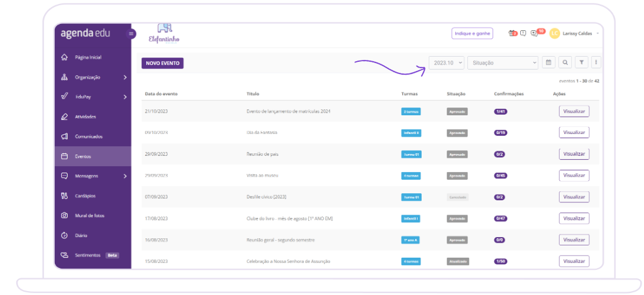Click the cutlery icon for Cardápios
The image size is (644, 295).
[x=64, y=196]
